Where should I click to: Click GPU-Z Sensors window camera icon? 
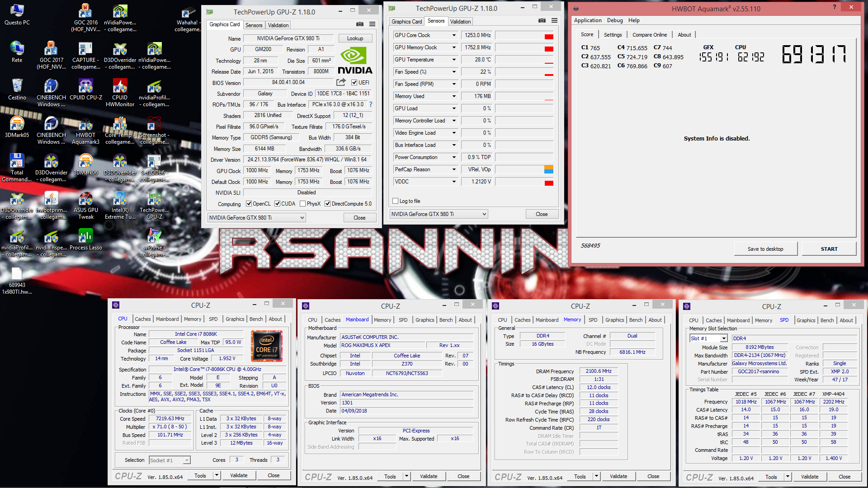coord(542,21)
